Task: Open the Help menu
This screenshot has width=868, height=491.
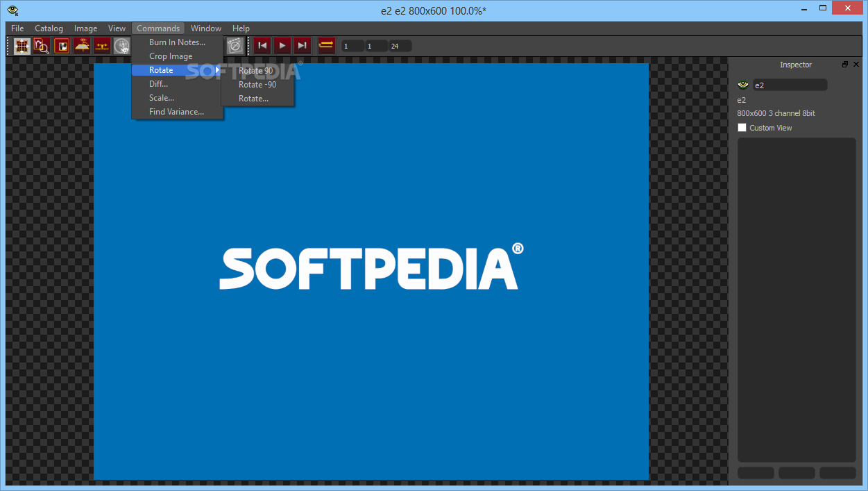Action: click(x=241, y=28)
